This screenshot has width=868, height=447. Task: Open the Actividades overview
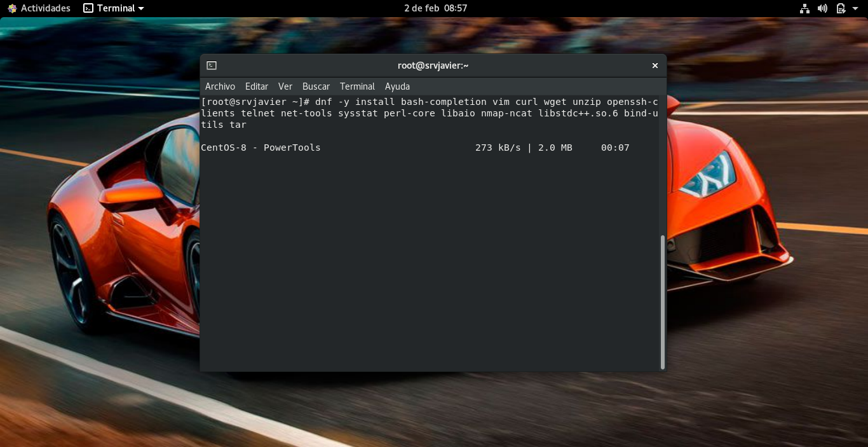click(x=39, y=8)
